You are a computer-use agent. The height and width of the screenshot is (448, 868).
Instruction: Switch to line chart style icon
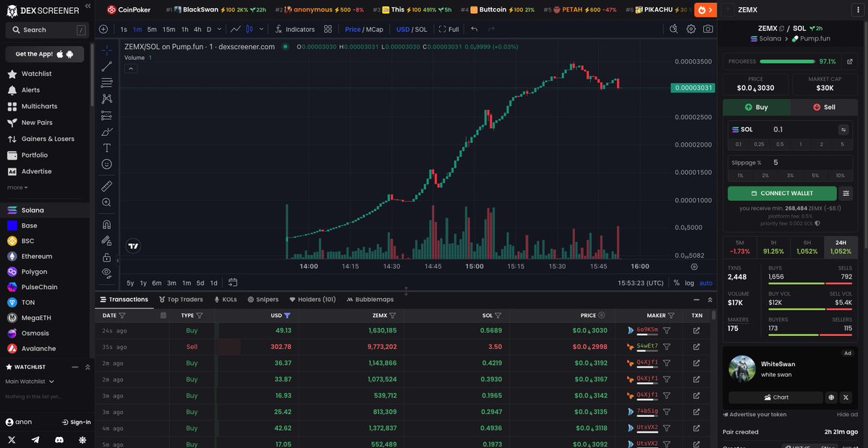click(x=236, y=29)
